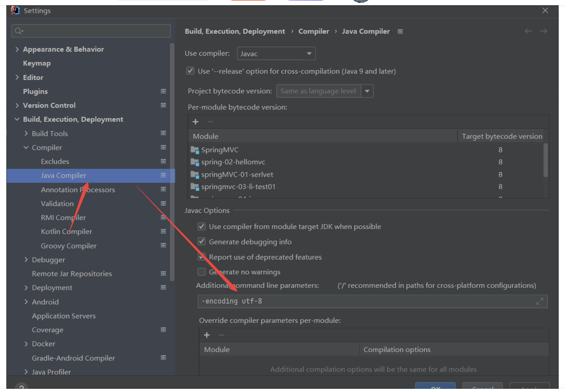Click the search magnifier icon in Settings

(x=19, y=31)
